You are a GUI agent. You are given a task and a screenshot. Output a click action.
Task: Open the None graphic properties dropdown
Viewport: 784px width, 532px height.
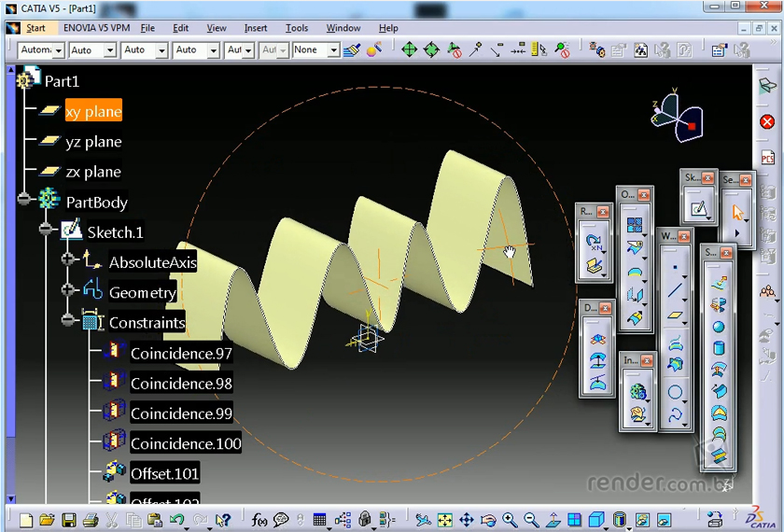[x=333, y=50]
